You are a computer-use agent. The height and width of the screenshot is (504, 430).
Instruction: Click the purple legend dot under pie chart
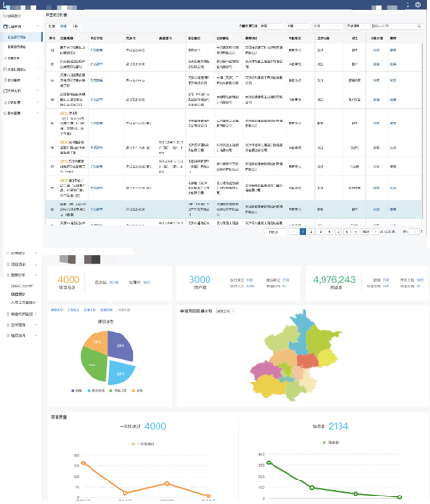coord(73,391)
